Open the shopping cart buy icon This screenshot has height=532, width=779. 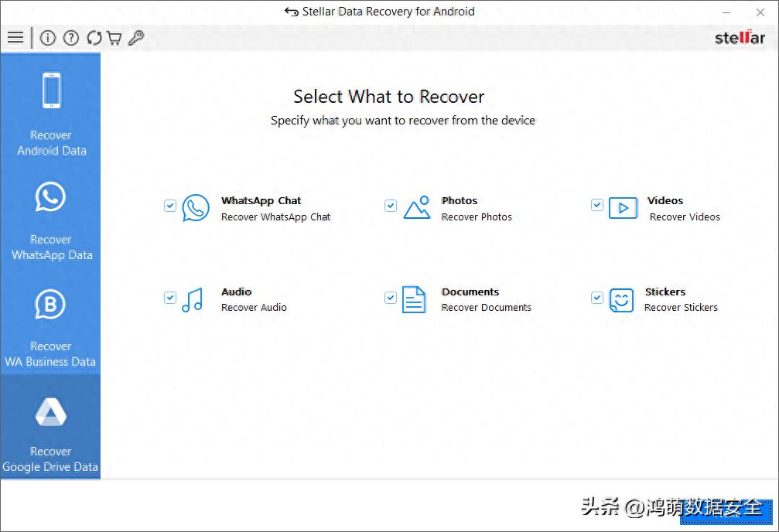[x=114, y=38]
